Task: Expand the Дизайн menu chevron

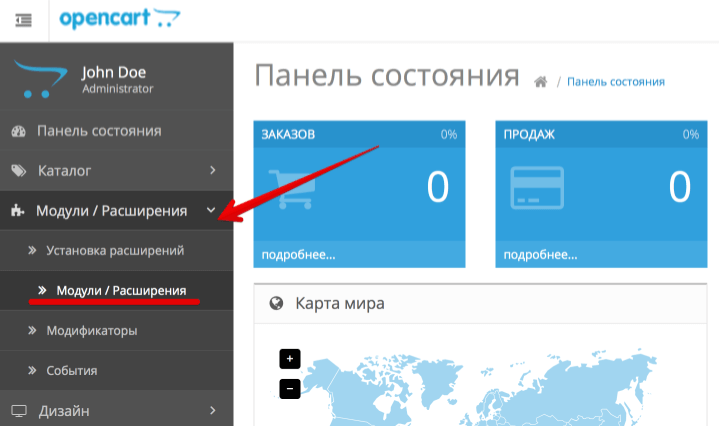Action: pyautogui.click(x=212, y=410)
